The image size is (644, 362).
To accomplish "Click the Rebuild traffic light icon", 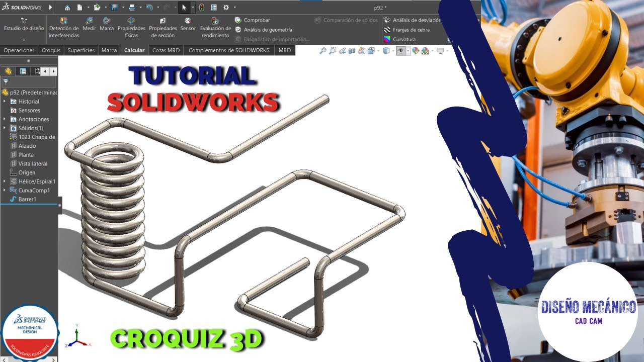I will coord(202,8).
